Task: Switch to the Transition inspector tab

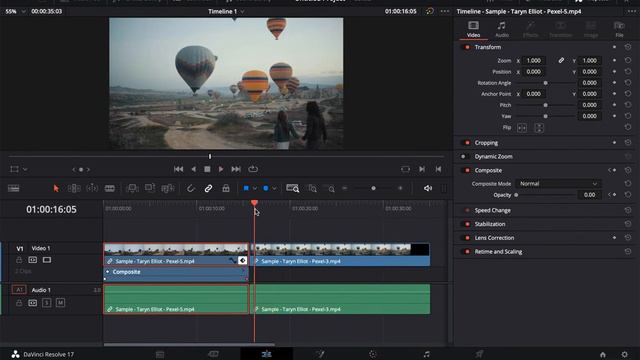Action: tap(560, 30)
